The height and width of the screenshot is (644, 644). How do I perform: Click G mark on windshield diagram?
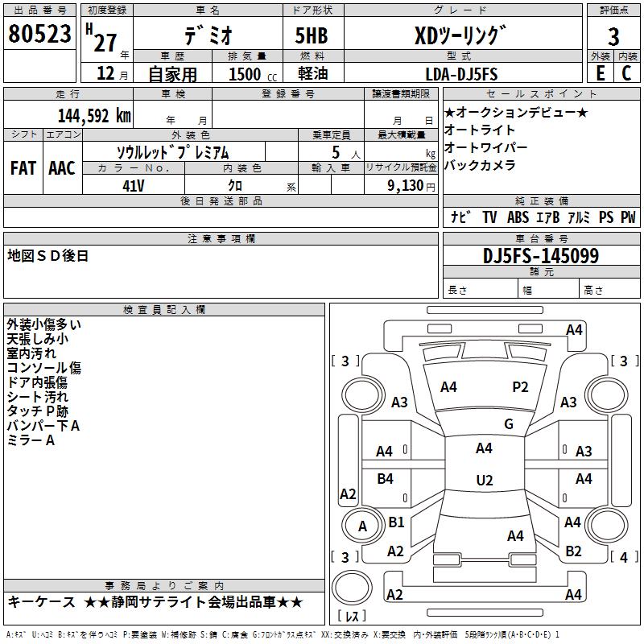coord(509,424)
